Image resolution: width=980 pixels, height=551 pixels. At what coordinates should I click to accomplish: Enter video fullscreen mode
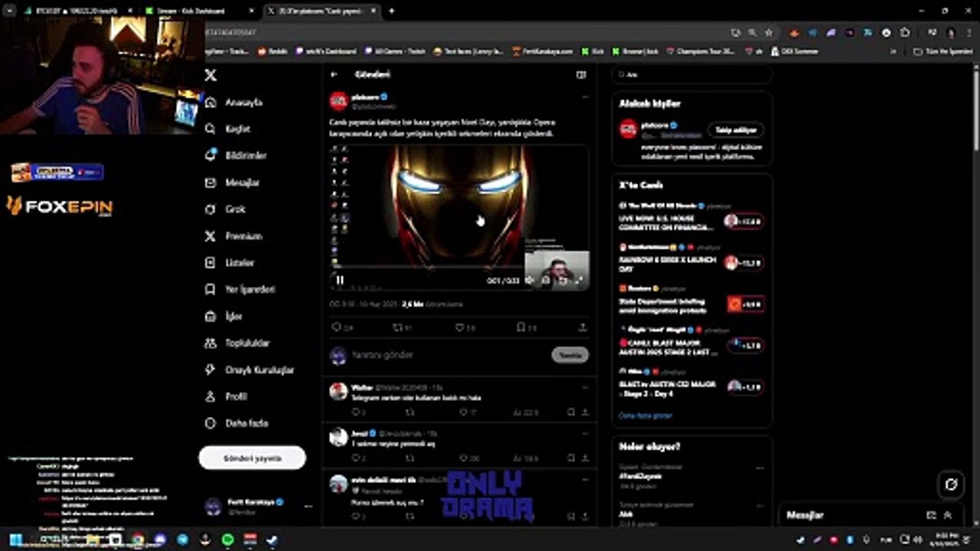(x=580, y=280)
